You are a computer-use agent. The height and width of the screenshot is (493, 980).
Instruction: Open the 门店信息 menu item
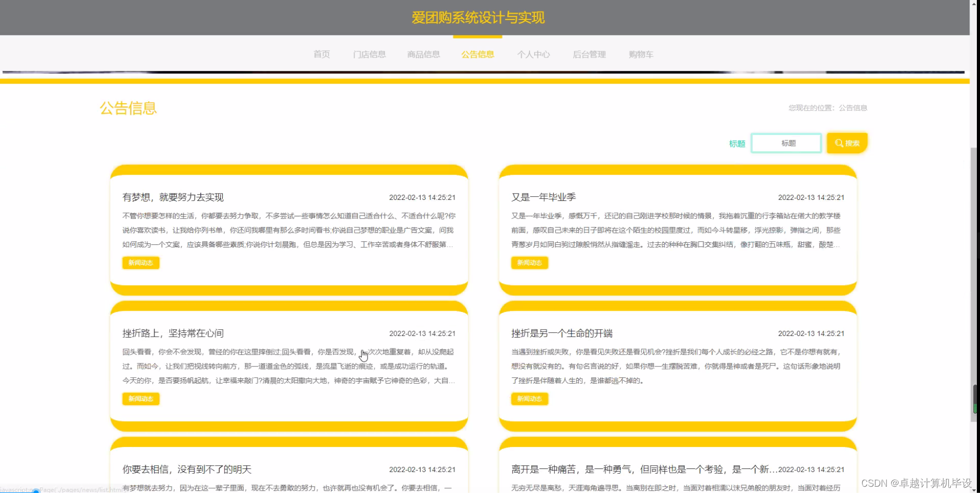pyautogui.click(x=369, y=54)
